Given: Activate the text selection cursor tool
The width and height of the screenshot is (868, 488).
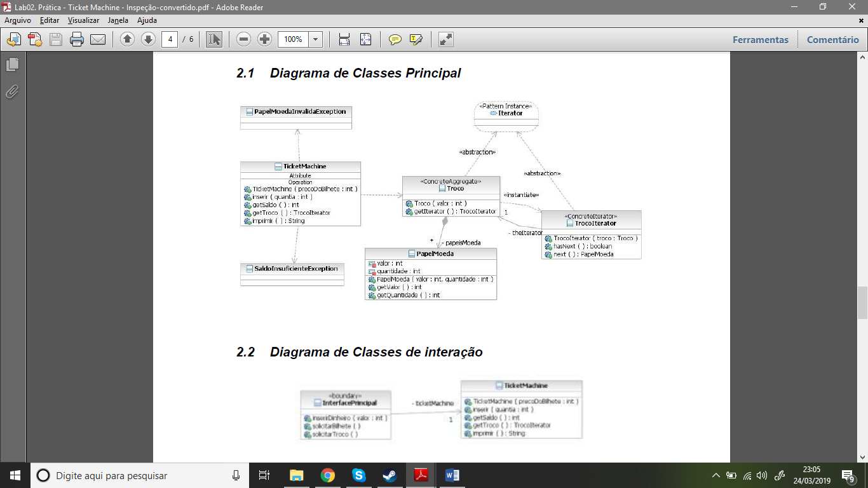Looking at the screenshot, I should [214, 39].
